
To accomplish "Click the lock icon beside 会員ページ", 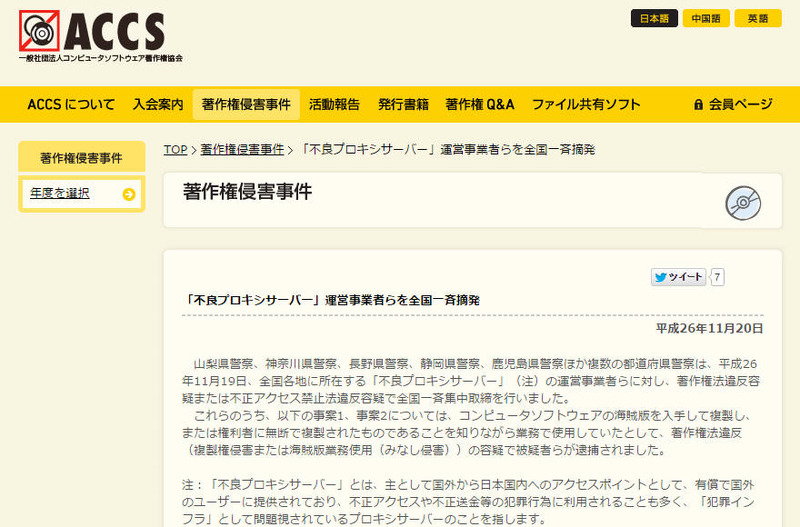I will point(698,104).
